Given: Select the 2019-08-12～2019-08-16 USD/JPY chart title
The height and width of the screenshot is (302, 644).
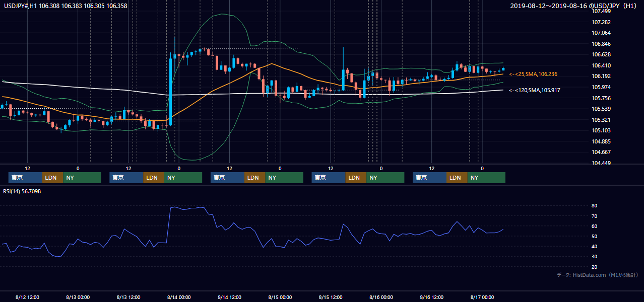Looking at the screenshot, I should click(573, 6).
